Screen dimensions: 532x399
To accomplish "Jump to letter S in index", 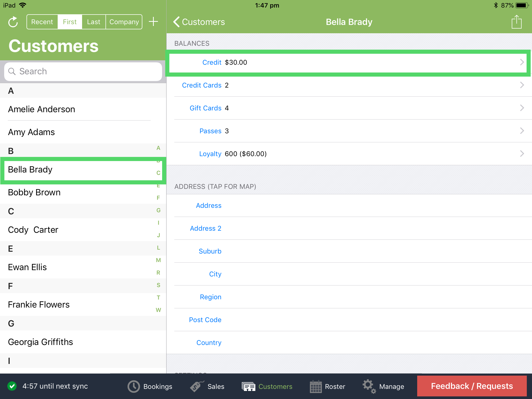I will [x=158, y=285].
